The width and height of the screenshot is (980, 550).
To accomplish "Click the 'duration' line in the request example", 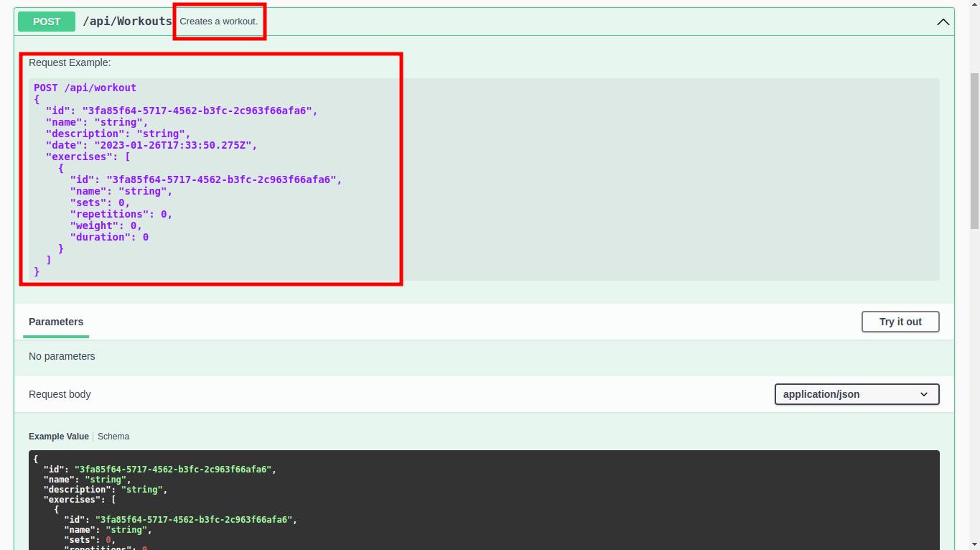I will (109, 237).
